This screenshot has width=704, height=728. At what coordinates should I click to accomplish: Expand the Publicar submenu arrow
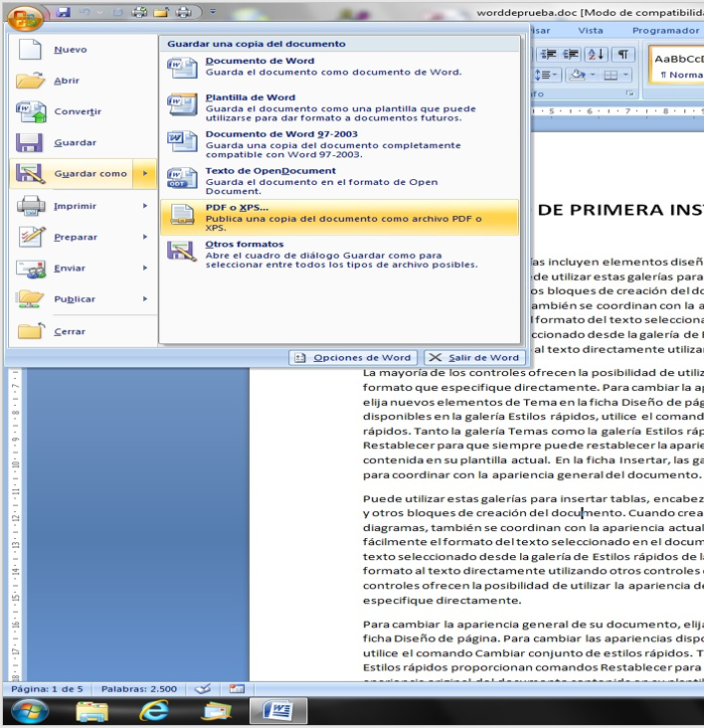[145, 299]
